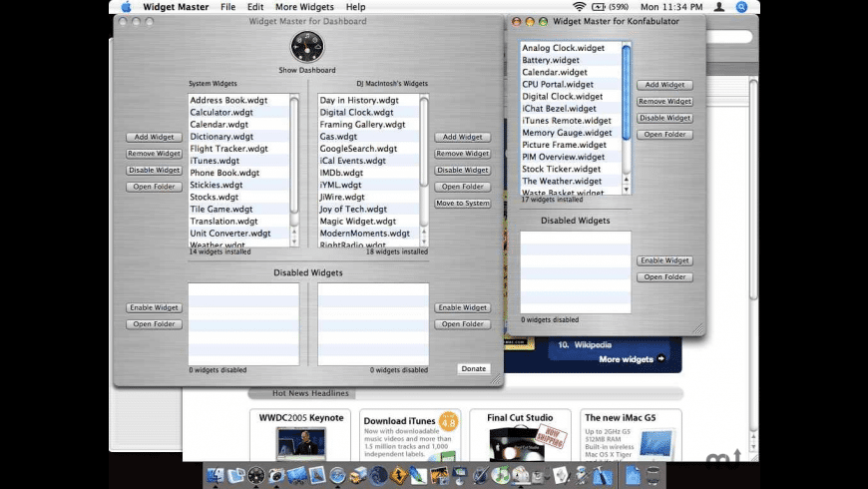Click the Donate button
Viewport: 868px width, 489px height.
pyautogui.click(x=473, y=369)
